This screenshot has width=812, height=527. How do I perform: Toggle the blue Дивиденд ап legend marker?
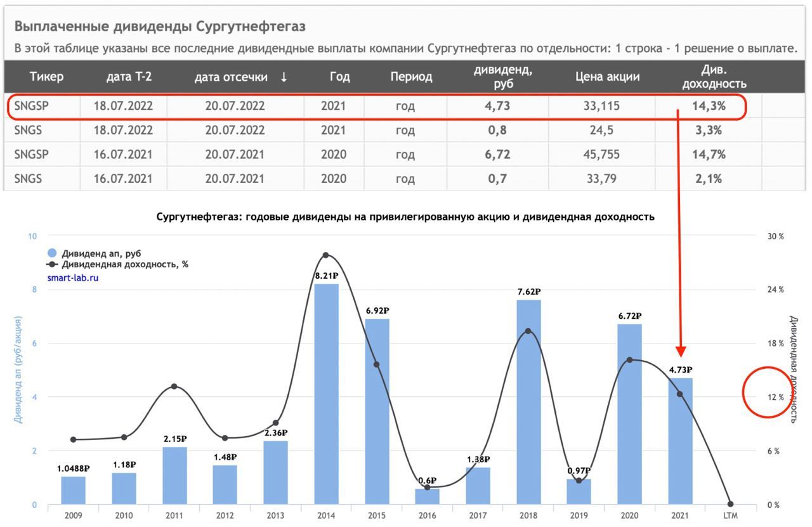point(53,253)
